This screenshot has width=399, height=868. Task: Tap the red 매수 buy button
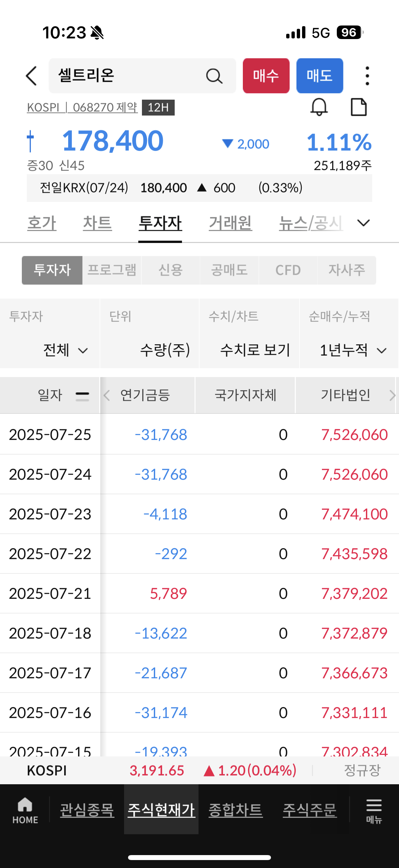click(266, 76)
